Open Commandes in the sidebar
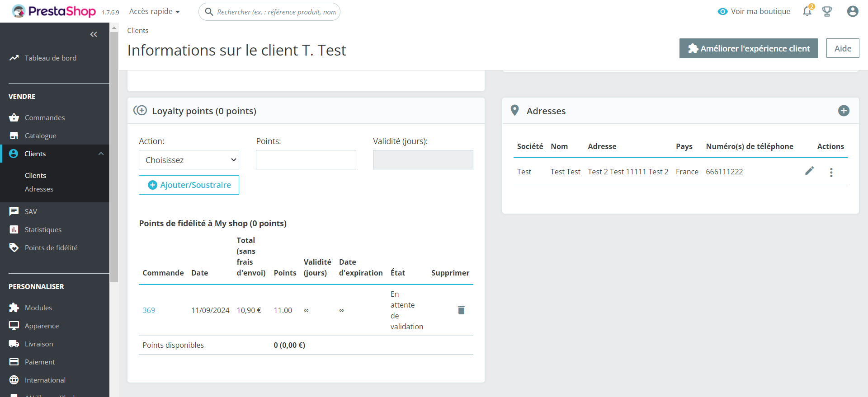This screenshot has width=868, height=397. 44,117
